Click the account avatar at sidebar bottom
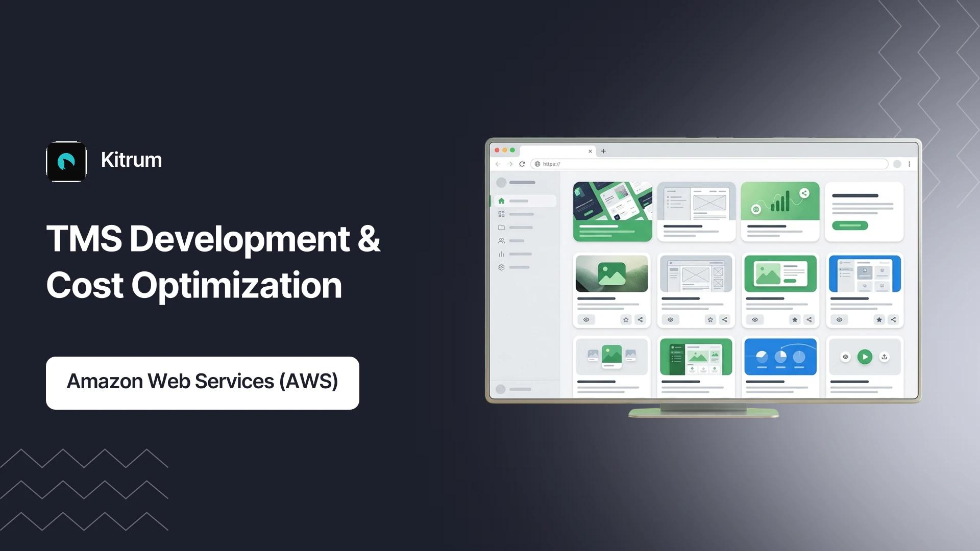Screen dimensions: 980x551 click(x=501, y=389)
